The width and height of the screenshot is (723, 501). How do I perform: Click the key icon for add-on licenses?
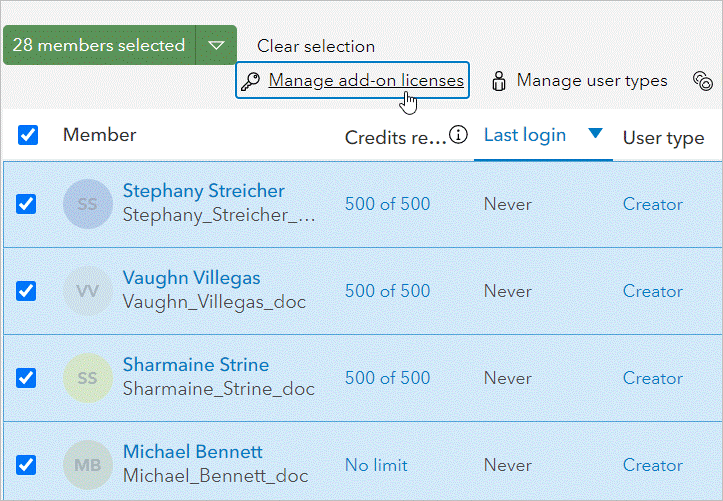tap(251, 81)
